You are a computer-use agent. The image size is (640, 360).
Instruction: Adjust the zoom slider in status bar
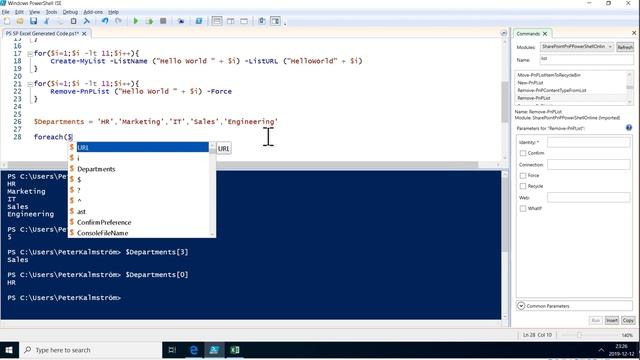tap(579, 335)
